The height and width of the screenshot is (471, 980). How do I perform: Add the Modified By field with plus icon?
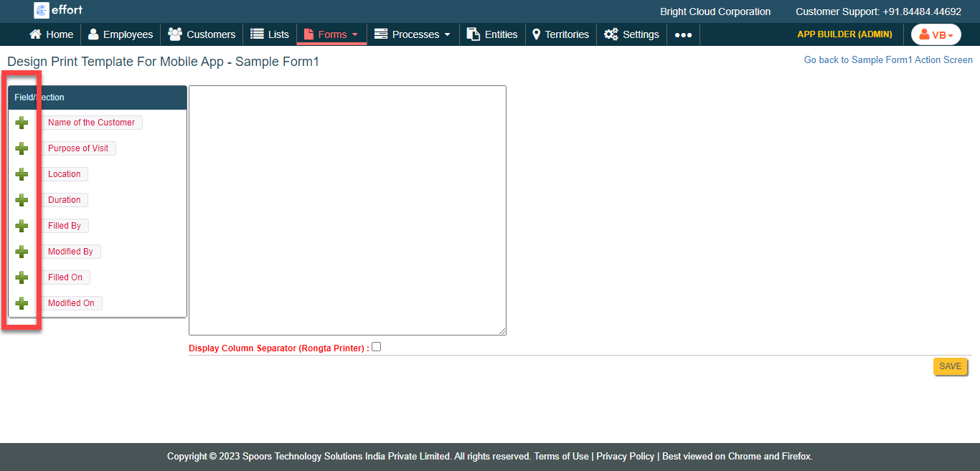click(x=22, y=252)
